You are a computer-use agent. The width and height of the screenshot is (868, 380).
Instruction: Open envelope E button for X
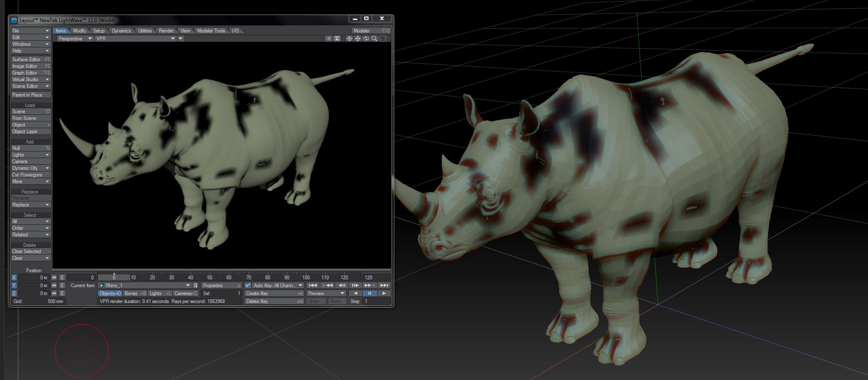pos(62,278)
